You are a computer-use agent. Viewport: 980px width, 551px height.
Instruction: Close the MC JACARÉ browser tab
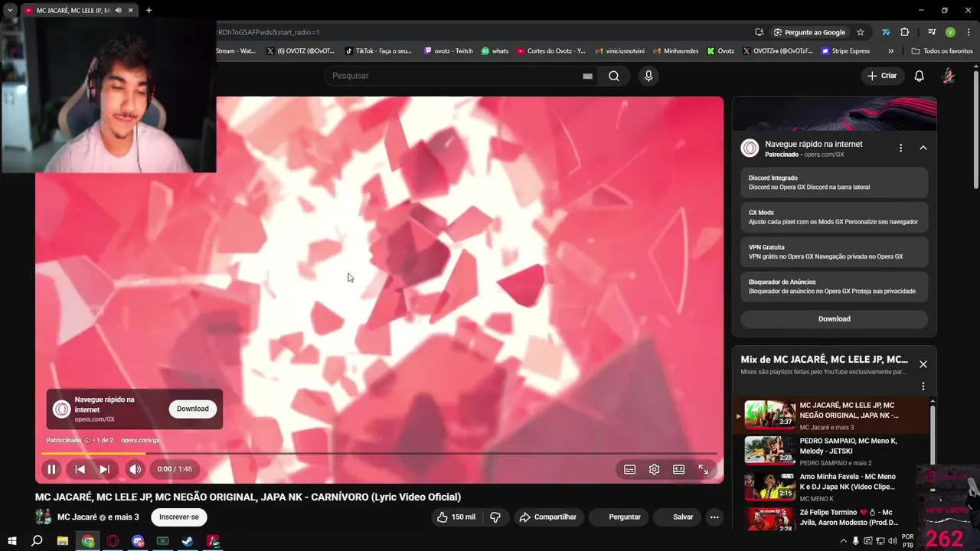click(x=131, y=11)
